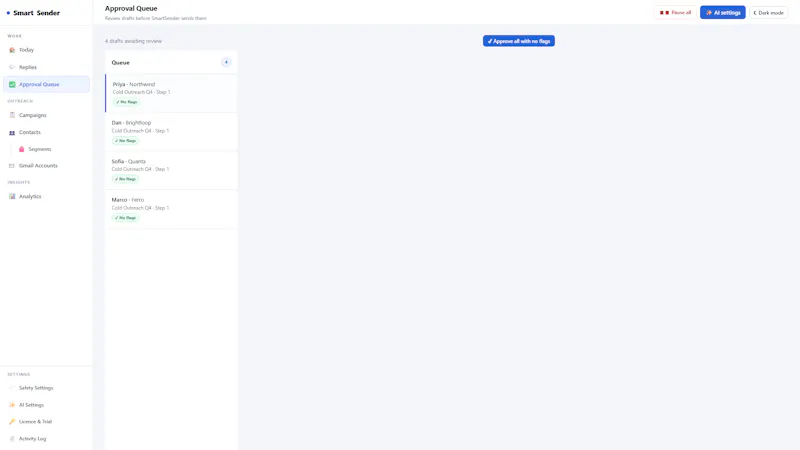800x450 pixels.
Task: Click the Licence & Trial key icon
Action: 12,421
